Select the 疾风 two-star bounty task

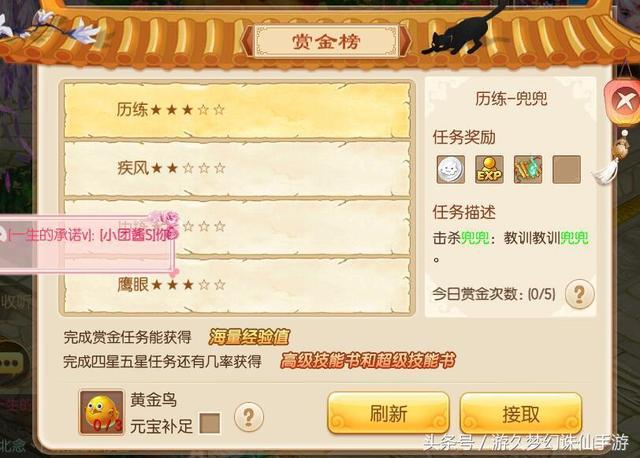(237, 168)
